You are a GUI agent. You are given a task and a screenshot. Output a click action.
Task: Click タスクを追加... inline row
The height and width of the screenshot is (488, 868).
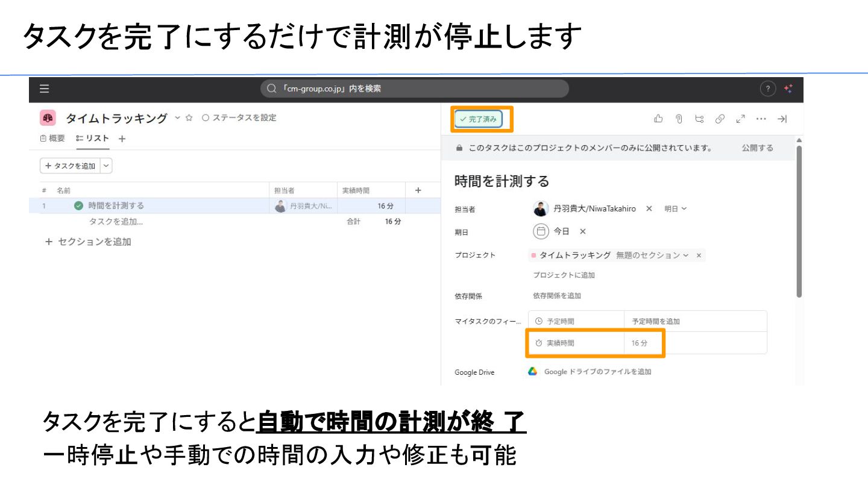pyautogui.click(x=116, y=221)
